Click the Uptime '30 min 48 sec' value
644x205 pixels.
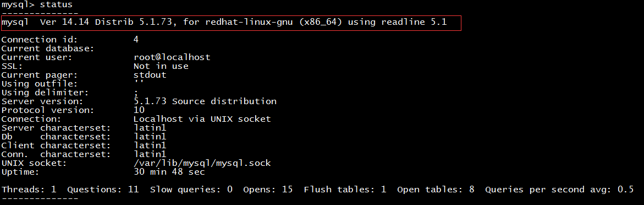tap(169, 171)
